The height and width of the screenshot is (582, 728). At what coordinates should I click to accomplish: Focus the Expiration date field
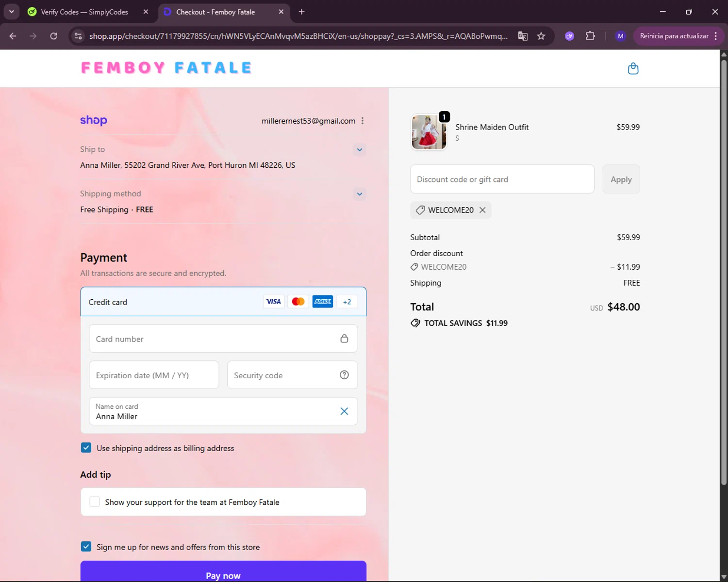[x=154, y=375]
